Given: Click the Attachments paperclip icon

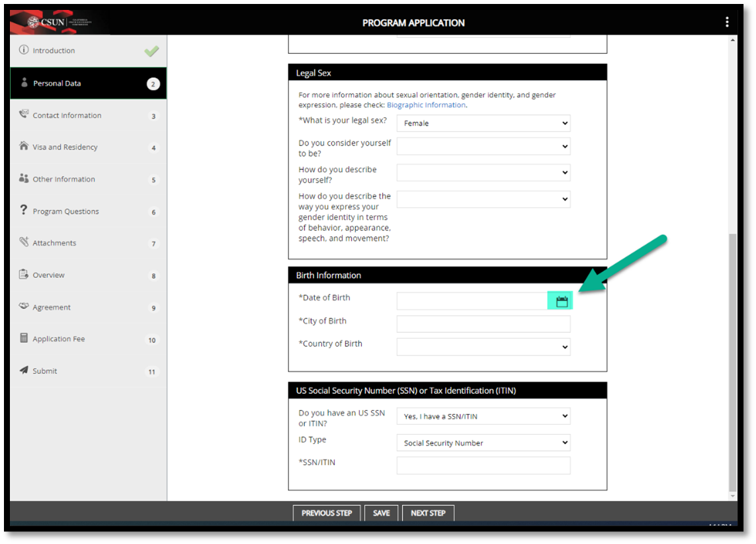Looking at the screenshot, I should point(24,242).
